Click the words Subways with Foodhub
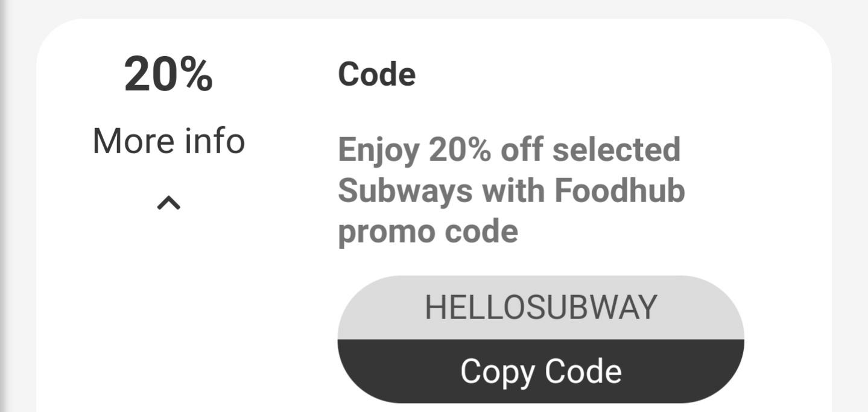The width and height of the screenshot is (868, 412). click(x=511, y=191)
